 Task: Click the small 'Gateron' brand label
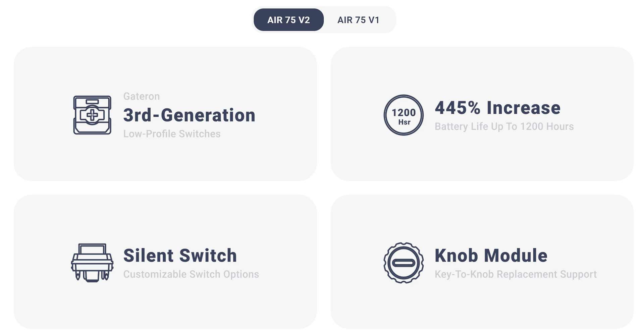point(141,96)
